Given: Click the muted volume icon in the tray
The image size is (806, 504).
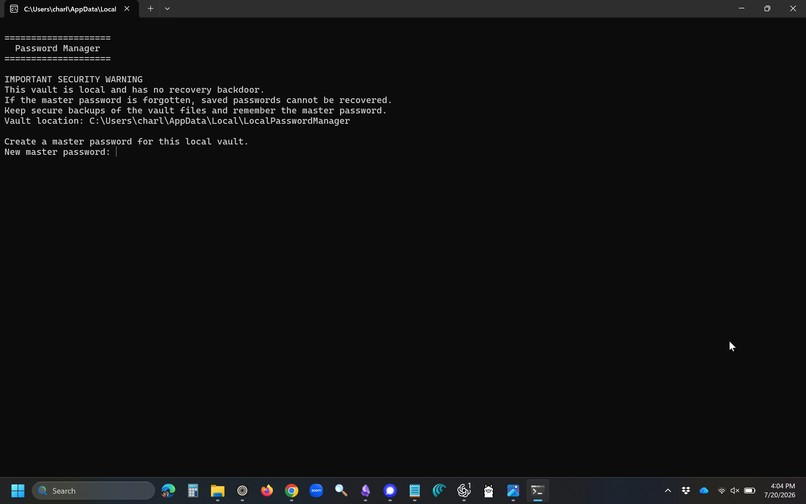Looking at the screenshot, I should coord(735,491).
